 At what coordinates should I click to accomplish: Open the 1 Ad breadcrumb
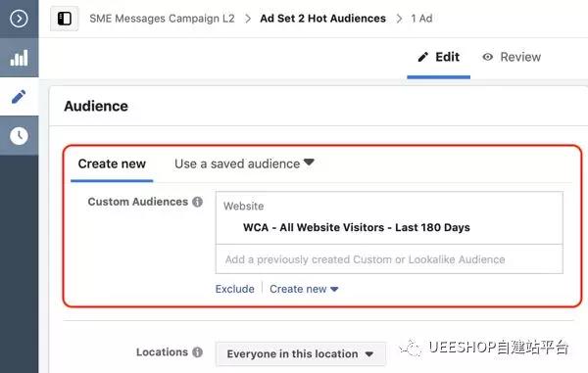421,19
